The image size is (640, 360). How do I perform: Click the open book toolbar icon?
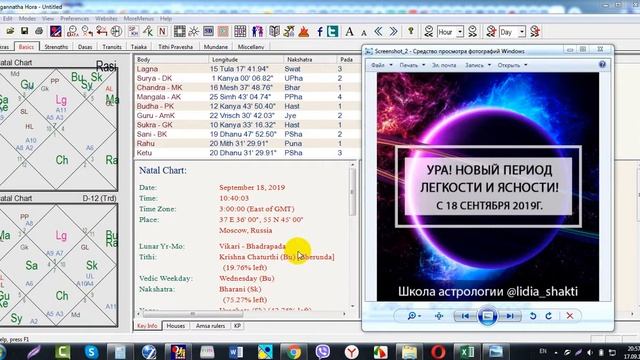pos(274,31)
